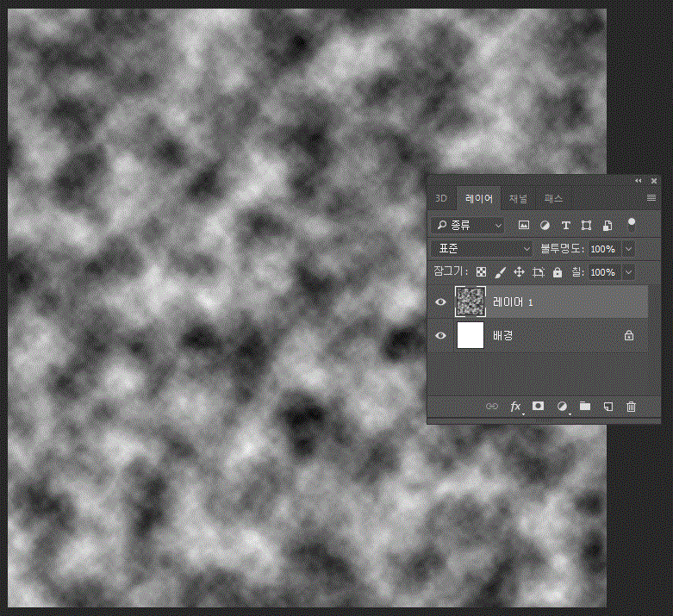The image size is (673, 616).
Task: Filter for type layers icon
Action: tap(565, 225)
